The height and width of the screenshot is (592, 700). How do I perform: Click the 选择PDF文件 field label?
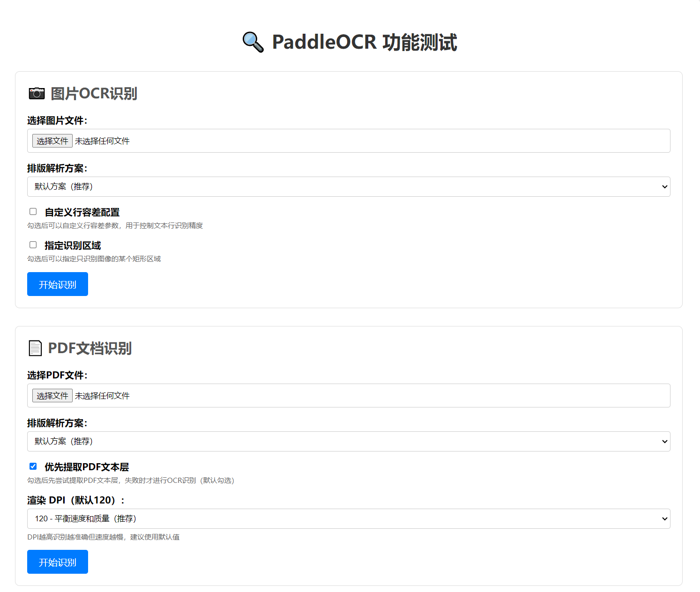(57, 376)
